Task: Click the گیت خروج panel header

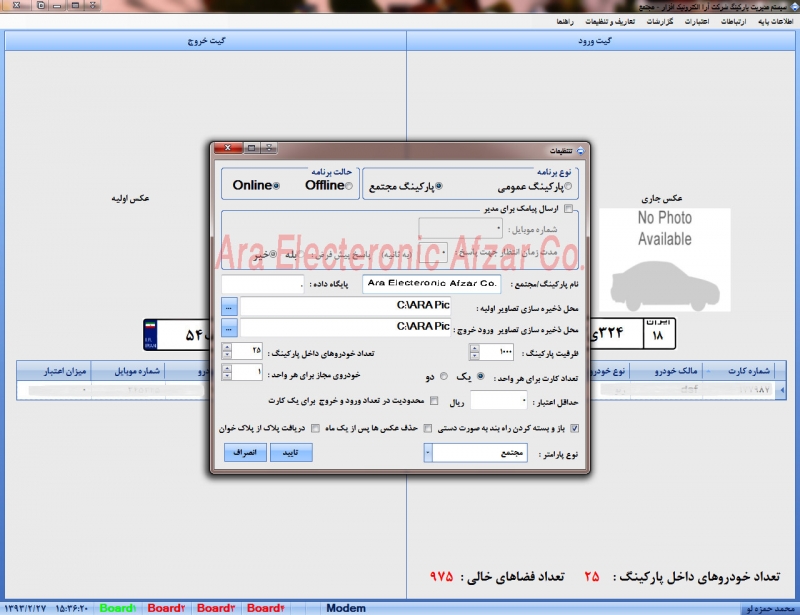Action: click(x=206, y=41)
